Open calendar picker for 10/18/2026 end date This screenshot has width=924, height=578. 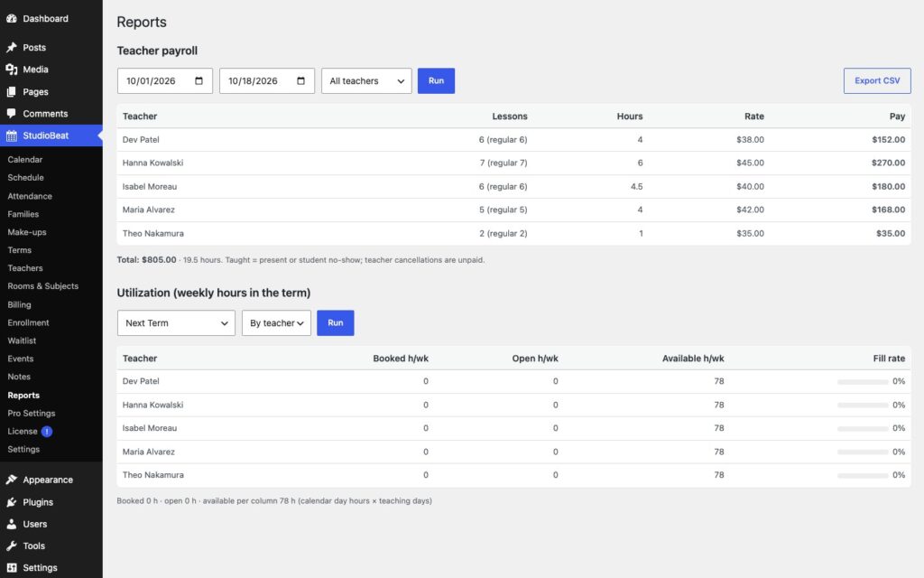click(301, 80)
